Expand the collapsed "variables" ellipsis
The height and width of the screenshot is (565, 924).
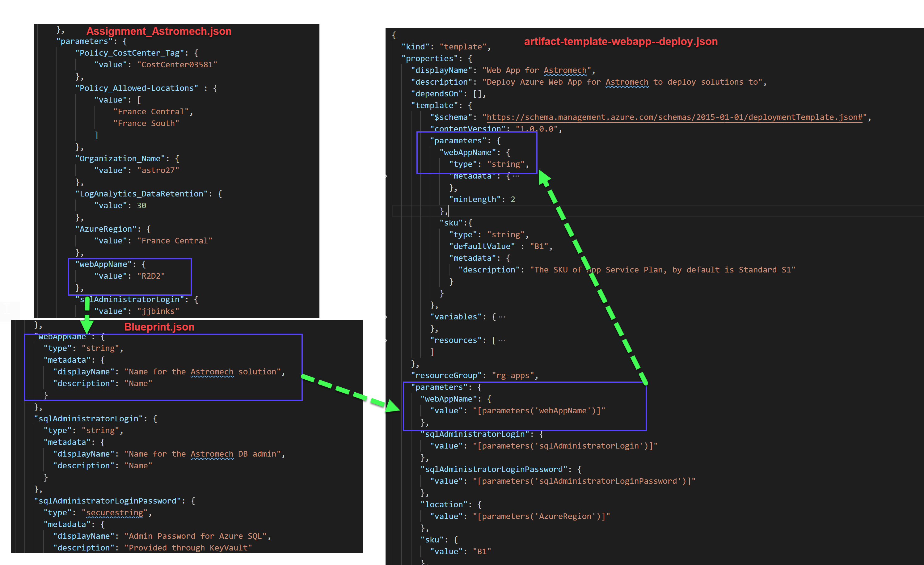coord(502,317)
